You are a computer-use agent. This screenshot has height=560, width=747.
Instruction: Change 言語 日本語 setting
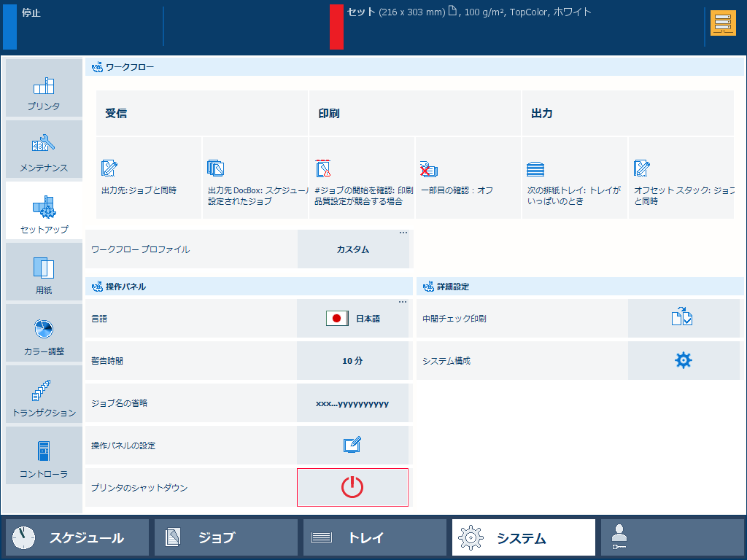coord(352,318)
